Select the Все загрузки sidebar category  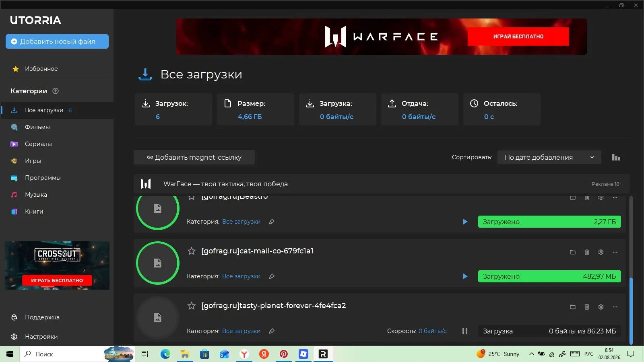57,110
